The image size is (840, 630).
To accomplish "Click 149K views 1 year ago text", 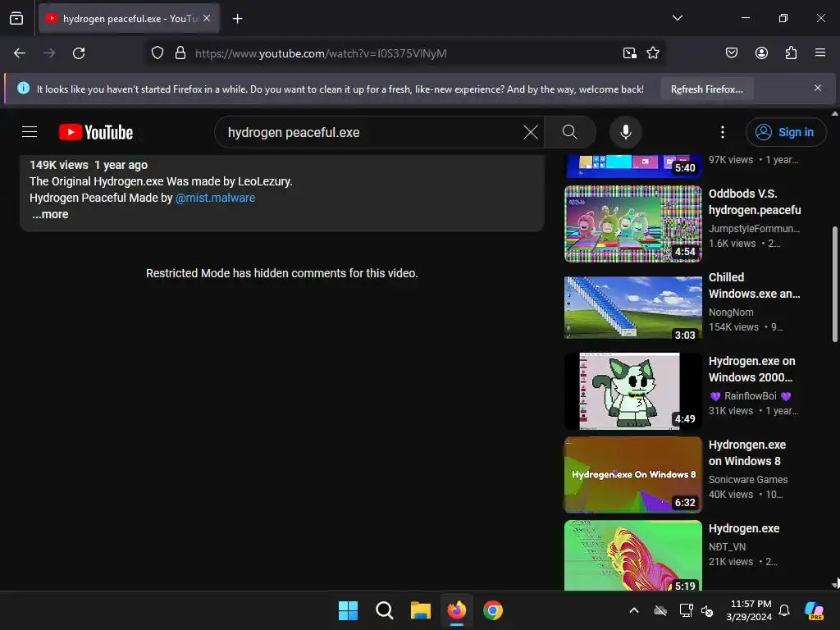I will pyautogui.click(x=89, y=165).
